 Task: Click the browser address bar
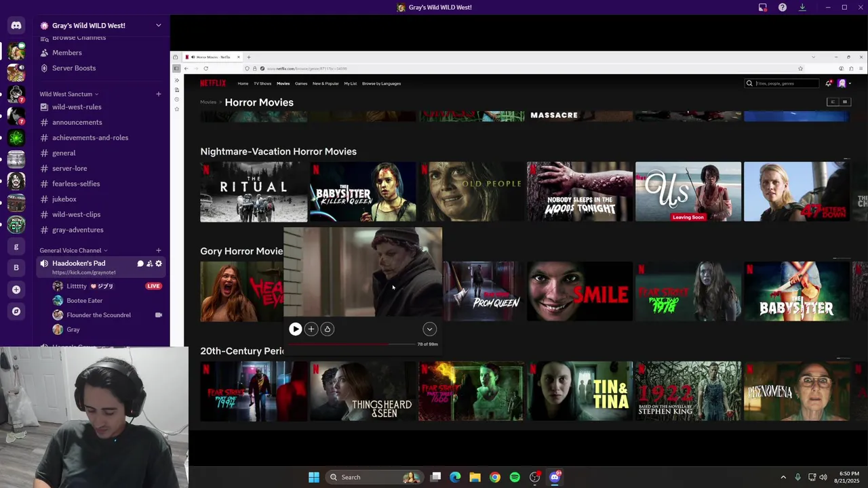522,68
